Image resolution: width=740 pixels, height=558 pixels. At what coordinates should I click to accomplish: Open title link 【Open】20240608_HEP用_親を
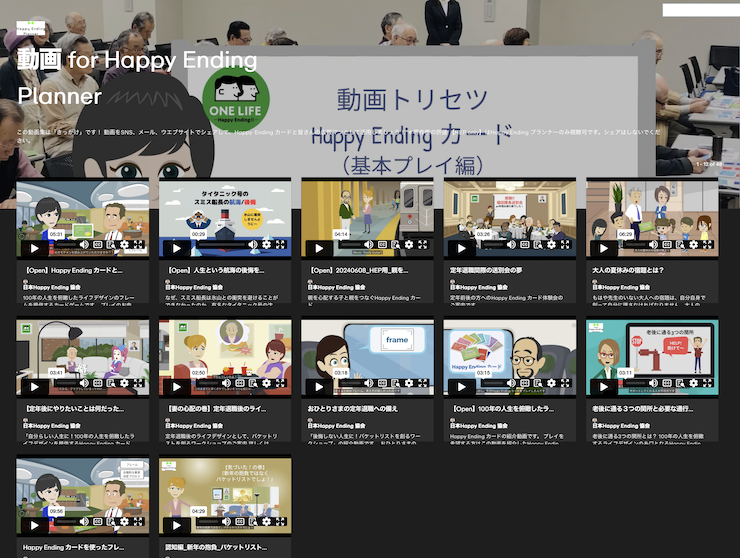tap(358, 270)
